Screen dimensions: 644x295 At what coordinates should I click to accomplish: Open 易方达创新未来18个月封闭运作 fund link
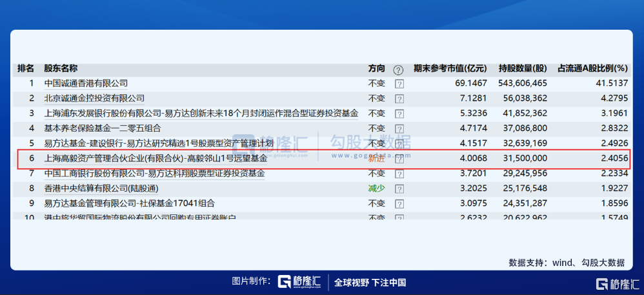tap(201, 113)
